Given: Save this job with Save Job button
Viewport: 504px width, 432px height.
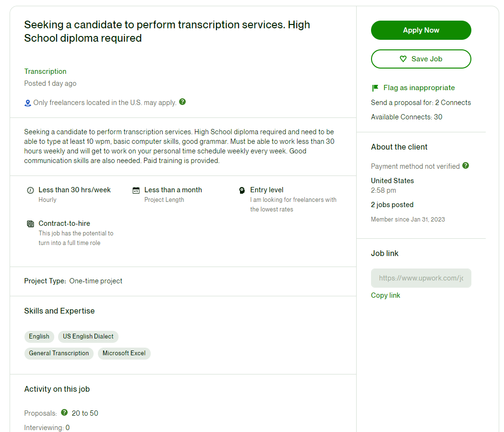Looking at the screenshot, I should point(421,59).
